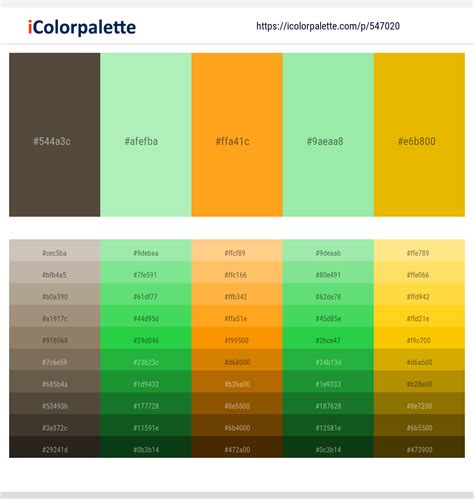Image resolution: width=474 pixels, height=499 pixels.
Task: Pick the orange #ffa41c swatch
Action: pos(237,135)
